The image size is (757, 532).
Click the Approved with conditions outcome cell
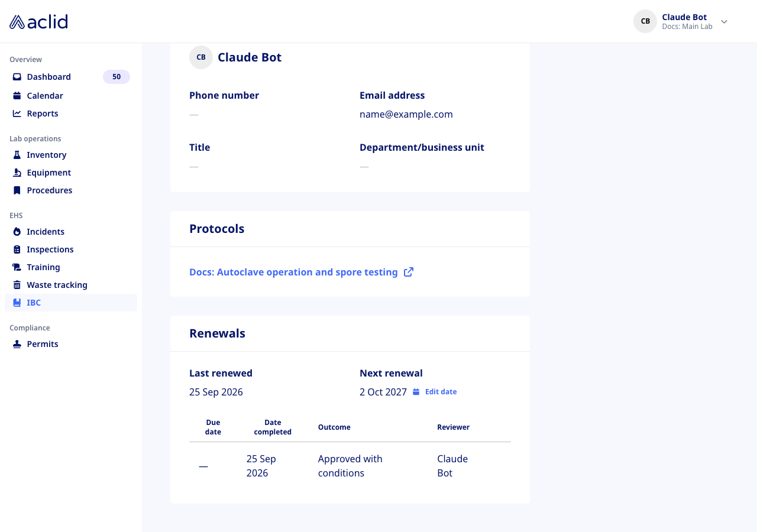350,466
